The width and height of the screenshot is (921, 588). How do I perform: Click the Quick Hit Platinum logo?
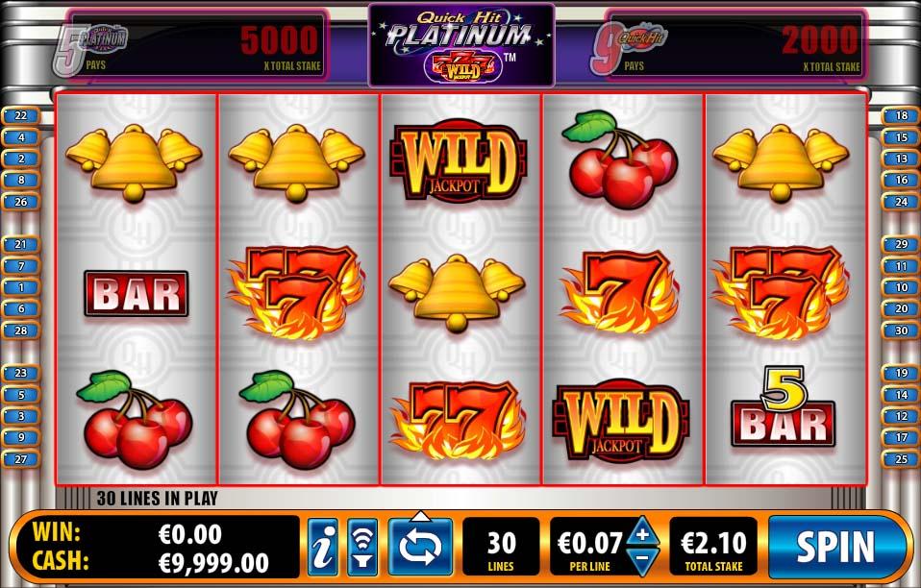[461, 45]
